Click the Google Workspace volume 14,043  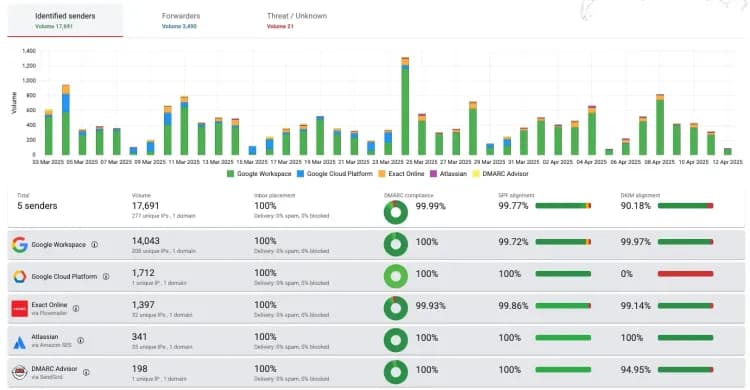(x=146, y=241)
